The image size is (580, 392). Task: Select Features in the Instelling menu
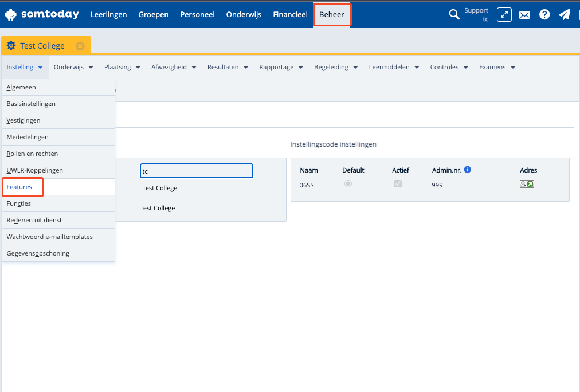19,187
